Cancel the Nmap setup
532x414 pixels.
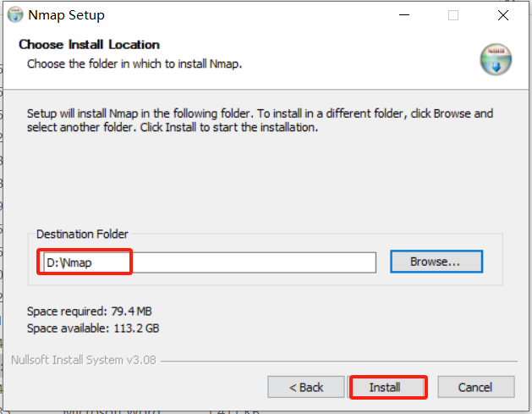pos(474,387)
